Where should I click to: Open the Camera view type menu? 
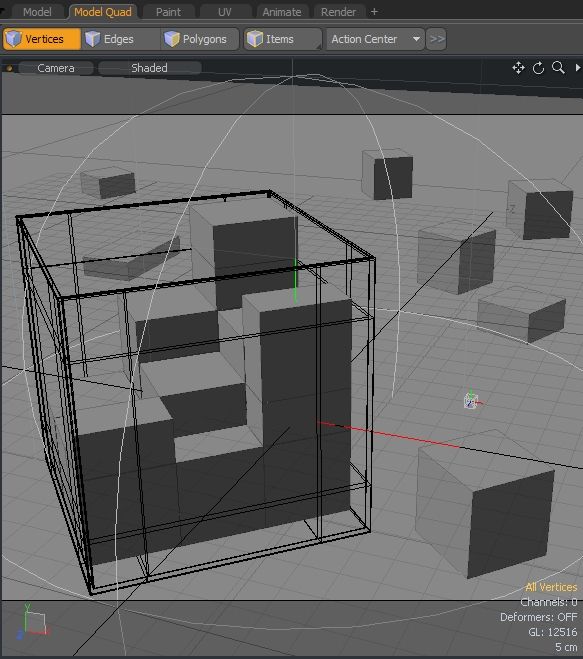click(56, 68)
